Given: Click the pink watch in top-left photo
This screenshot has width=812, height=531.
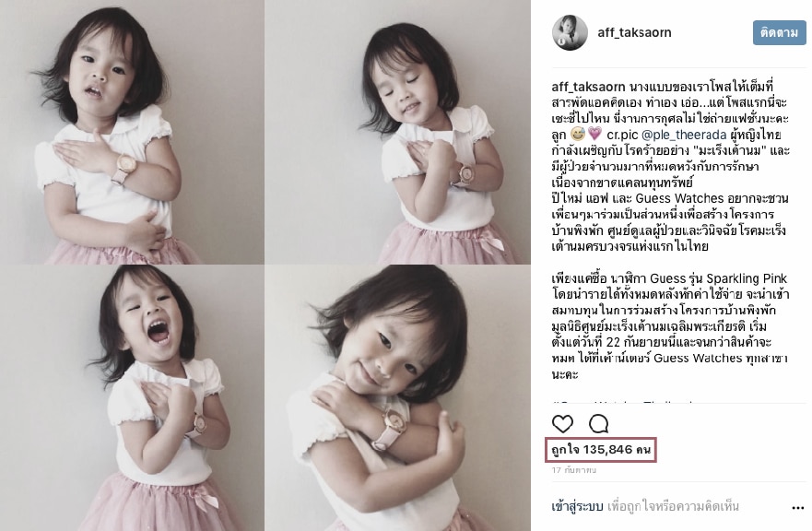Looking at the screenshot, I should 124,169.
